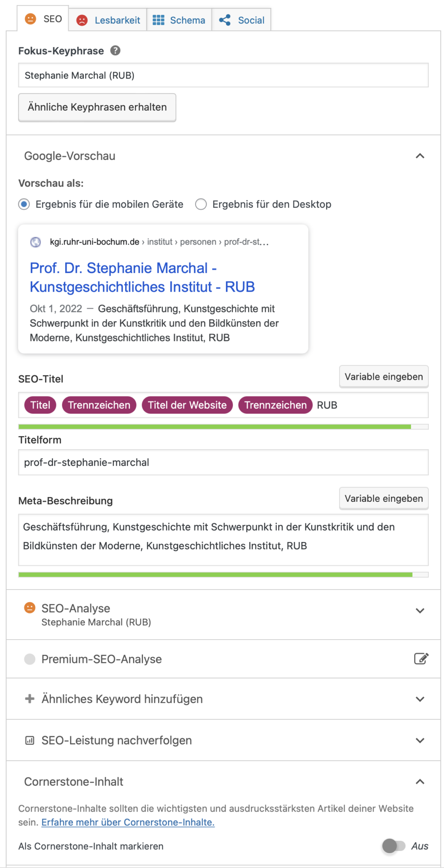Click the Schema grid icon
Viewport: 444px width, 868px height.
pyautogui.click(x=159, y=20)
